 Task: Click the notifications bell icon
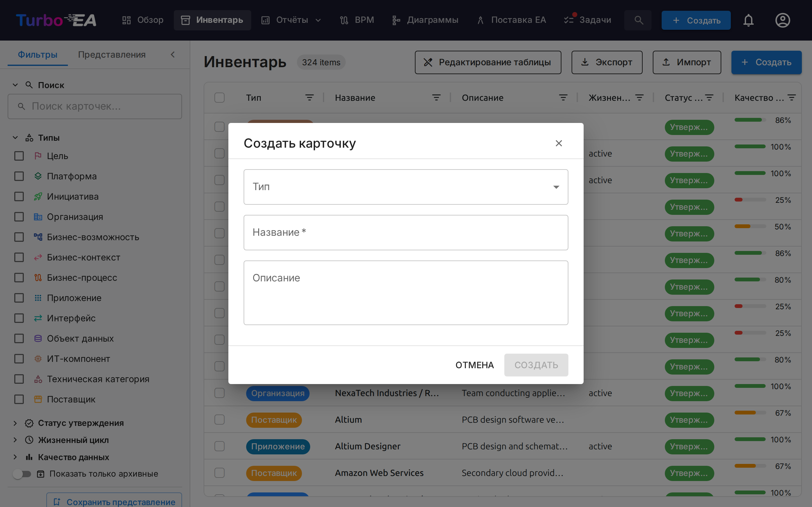748,20
